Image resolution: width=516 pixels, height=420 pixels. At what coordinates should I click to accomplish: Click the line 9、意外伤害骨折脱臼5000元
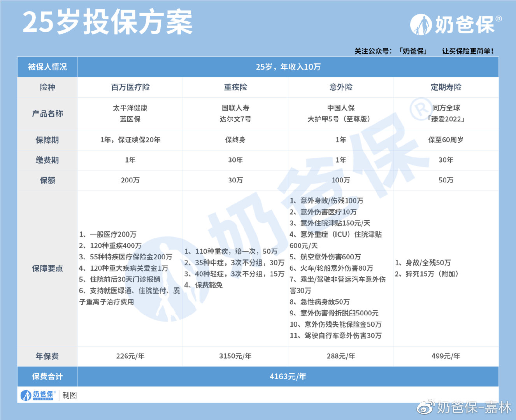(334, 313)
